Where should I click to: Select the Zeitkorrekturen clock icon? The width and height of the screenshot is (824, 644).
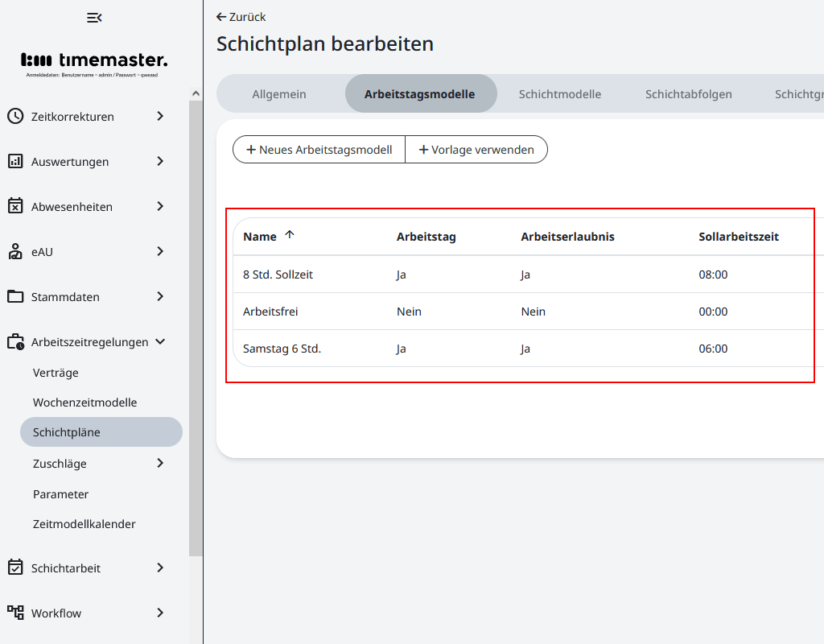click(13, 116)
